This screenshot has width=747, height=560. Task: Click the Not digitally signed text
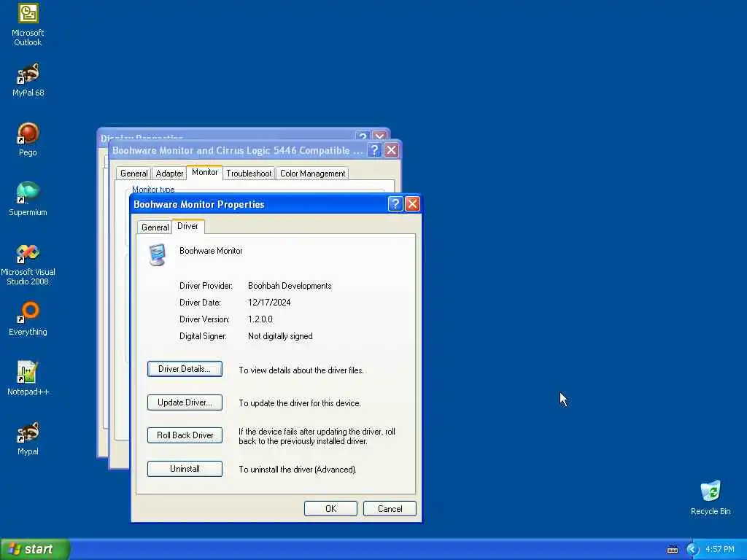280,336
